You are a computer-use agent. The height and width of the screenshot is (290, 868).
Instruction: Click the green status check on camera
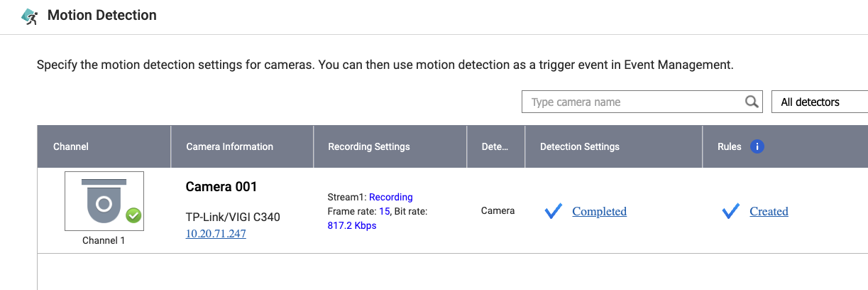133,215
